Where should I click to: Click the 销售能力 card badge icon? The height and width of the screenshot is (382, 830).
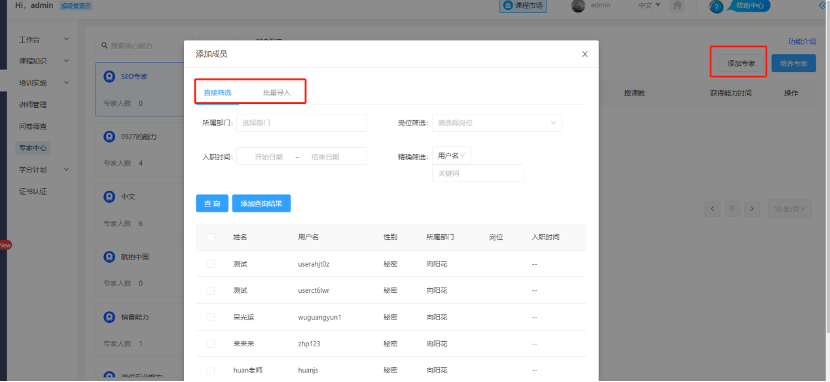point(109,317)
